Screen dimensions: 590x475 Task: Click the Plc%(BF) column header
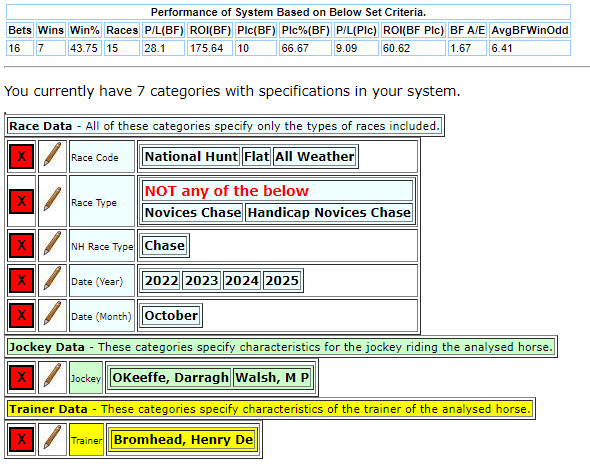point(305,30)
